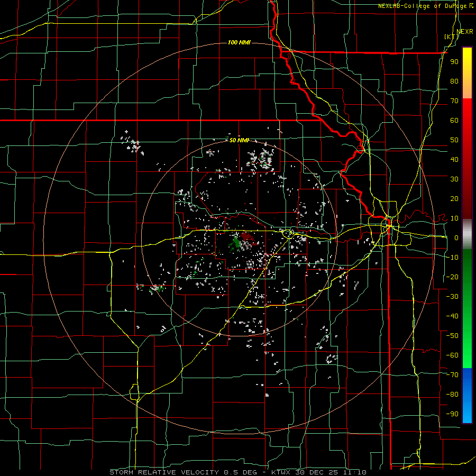Screen dimensions: 476x476
Task: Click the positive 20 value on velocity scale
Action: 454,198
